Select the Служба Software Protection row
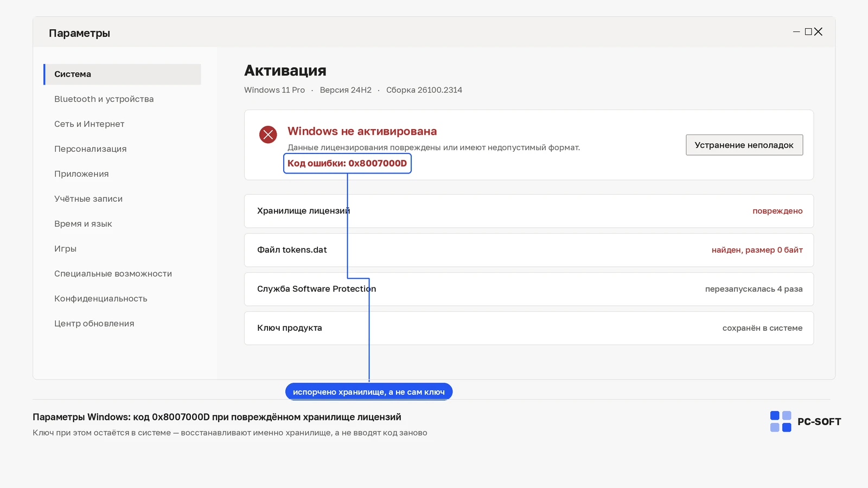Image resolution: width=868 pixels, height=488 pixels. [529, 289]
